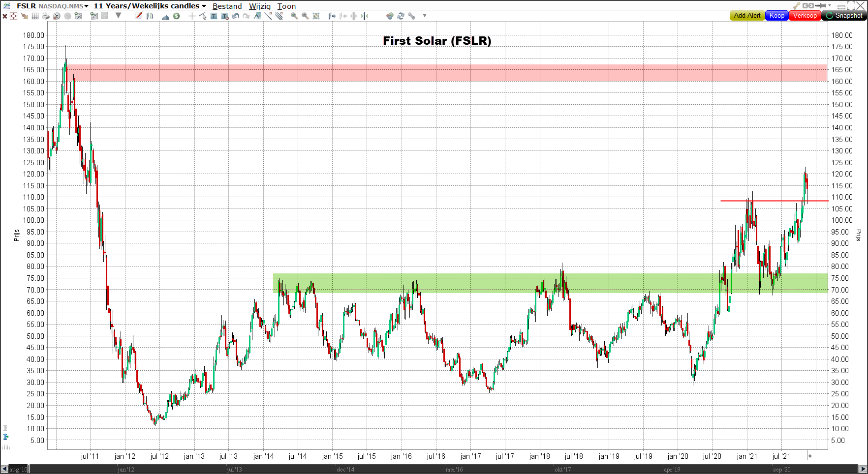The height and width of the screenshot is (474, 868).
Task: Toggle the pushpin pin-window icon
Action: point(820,5)
